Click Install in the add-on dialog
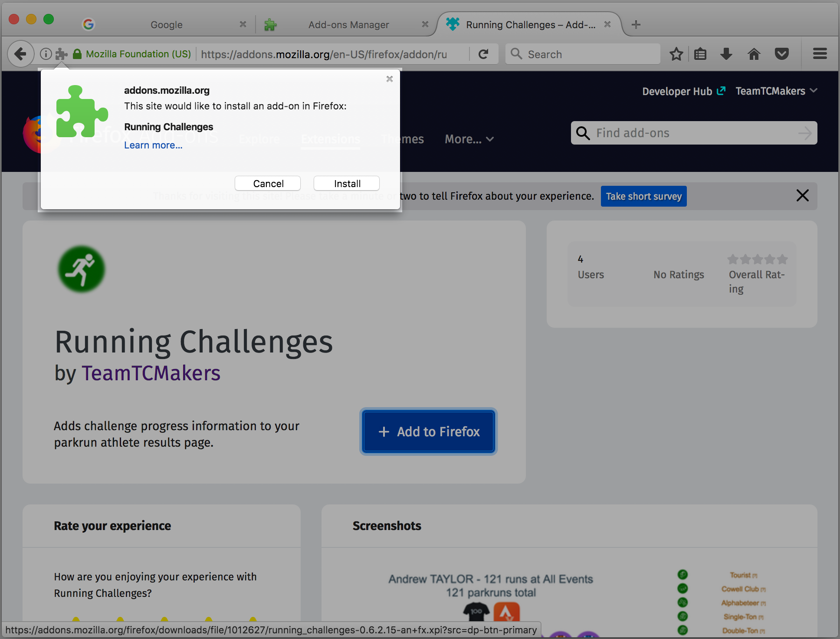Screen dimensions: 840x639 [347, 184]
